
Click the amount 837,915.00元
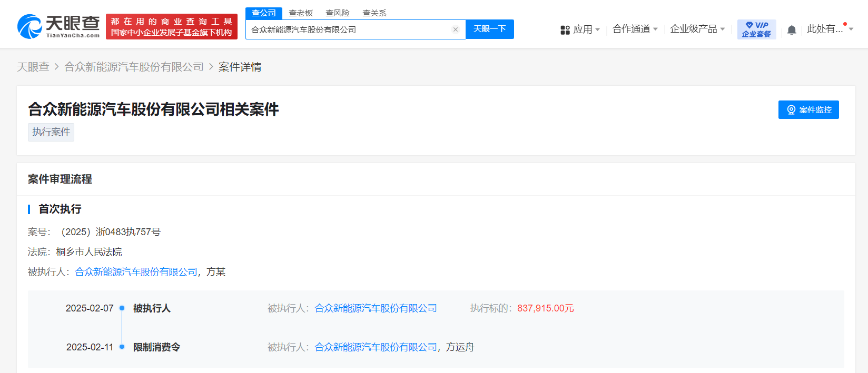point(546,308)
